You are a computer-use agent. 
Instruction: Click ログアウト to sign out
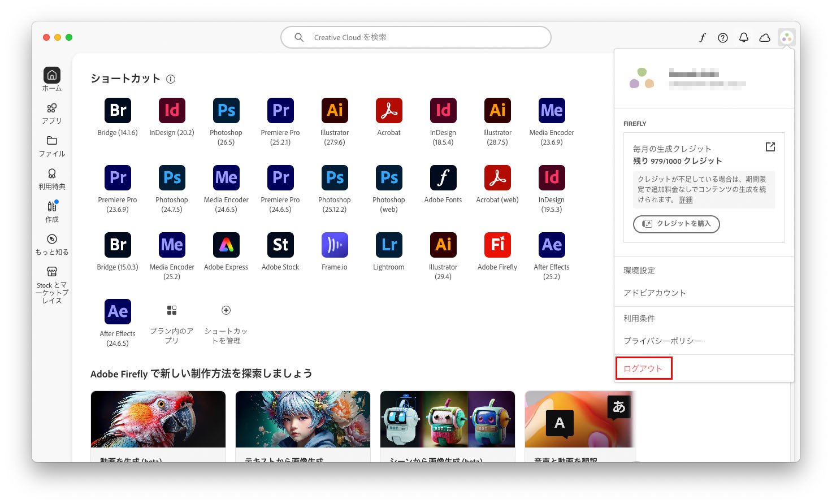coord(643,368)
